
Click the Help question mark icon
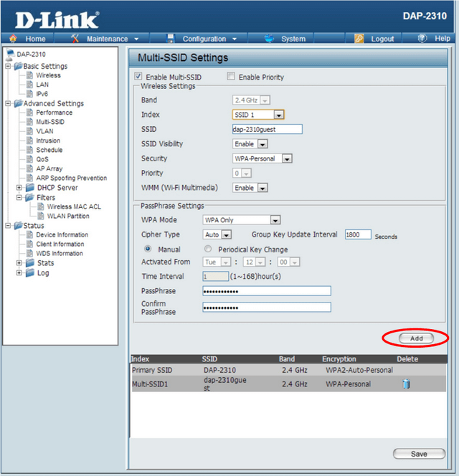point(422,38)
